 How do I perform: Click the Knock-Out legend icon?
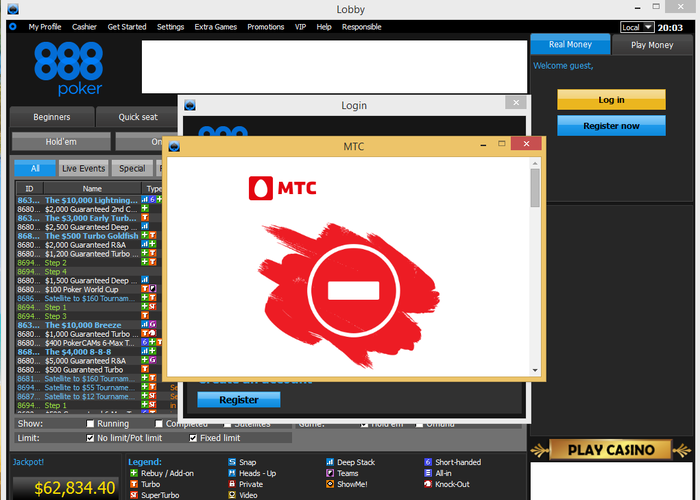[x=428, y=484]
